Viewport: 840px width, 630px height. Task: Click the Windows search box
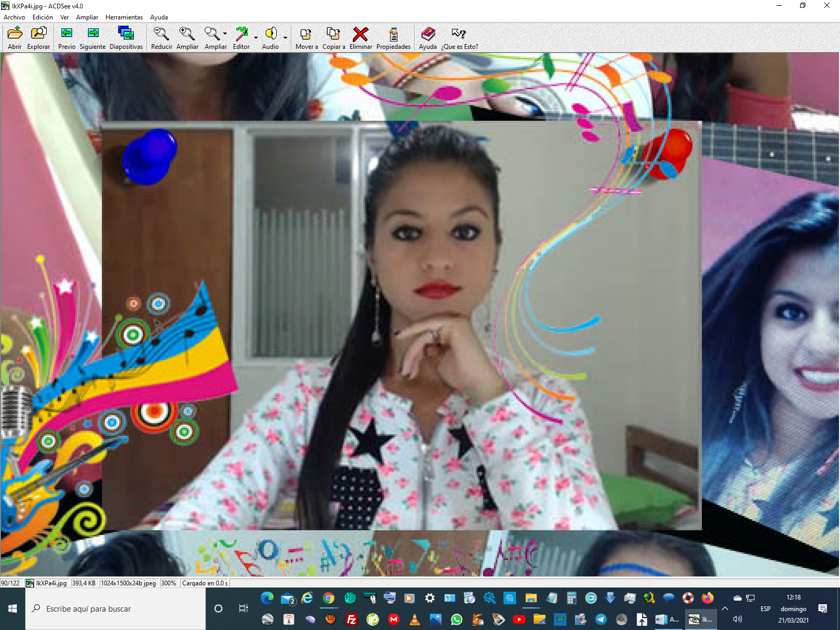(115, 608)
